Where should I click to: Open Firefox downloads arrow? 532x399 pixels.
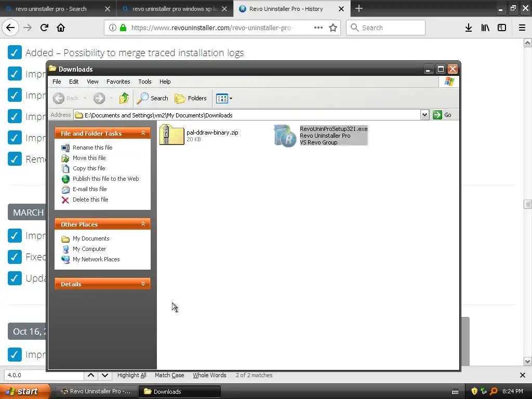pos(469,28)
